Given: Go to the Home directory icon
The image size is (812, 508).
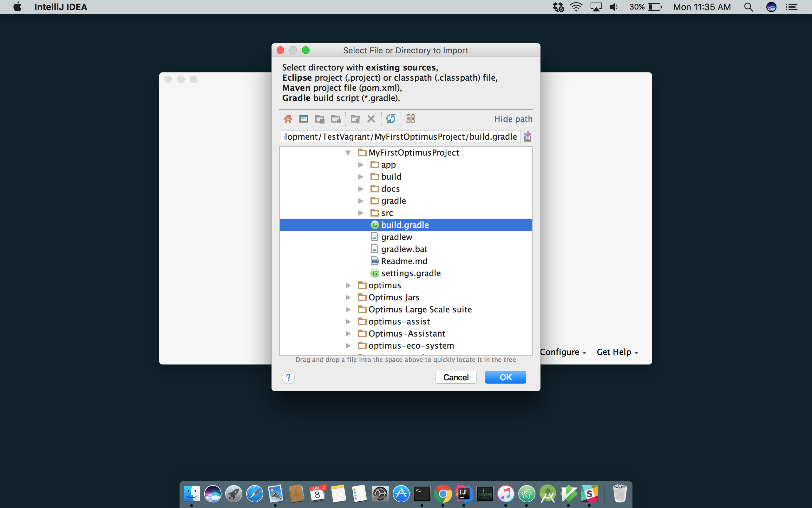Looking at the screenshot, I should pos(288,119).
